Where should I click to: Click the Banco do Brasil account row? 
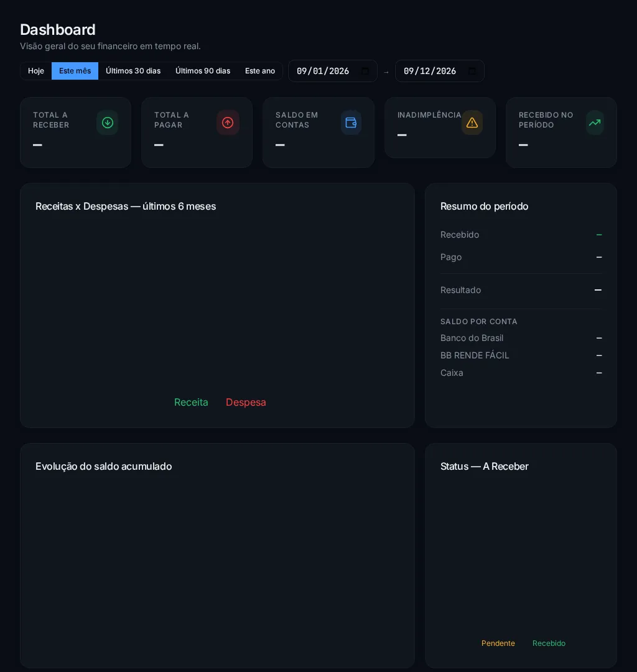[521, 338]
